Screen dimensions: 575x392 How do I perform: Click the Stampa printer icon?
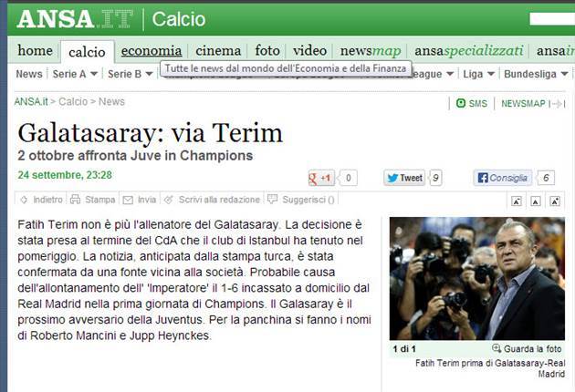point(75,200)
